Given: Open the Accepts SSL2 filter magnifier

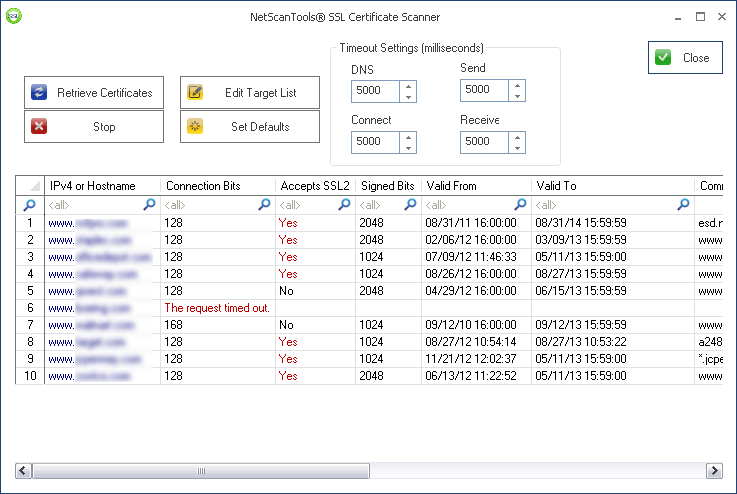Looking at the screenshot, I should click(x=345, y=204).
